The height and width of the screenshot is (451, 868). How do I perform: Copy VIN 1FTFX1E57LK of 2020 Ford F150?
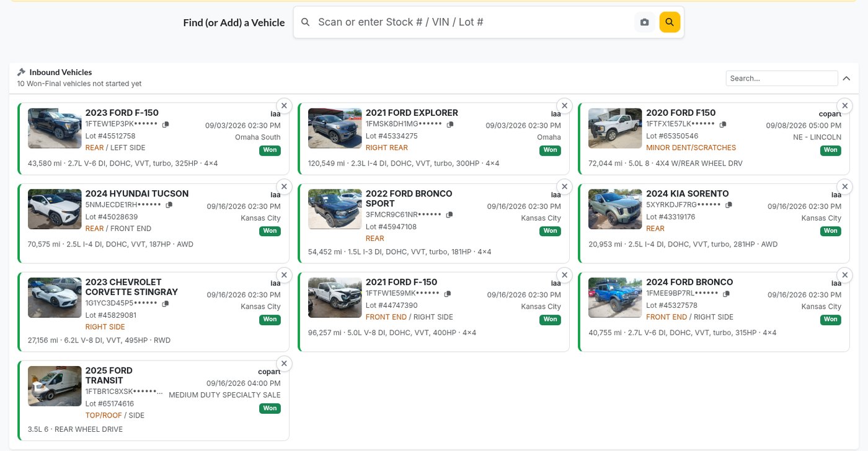(x=723, y=125)
